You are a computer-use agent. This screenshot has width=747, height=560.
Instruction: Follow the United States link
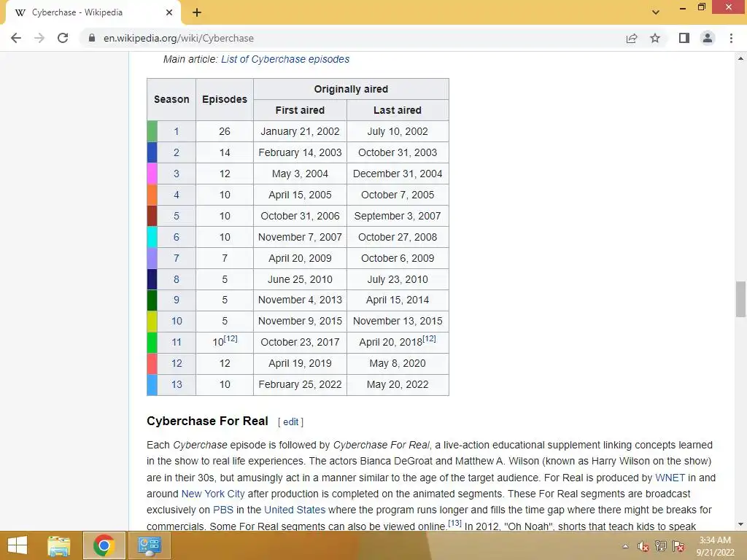295,510
